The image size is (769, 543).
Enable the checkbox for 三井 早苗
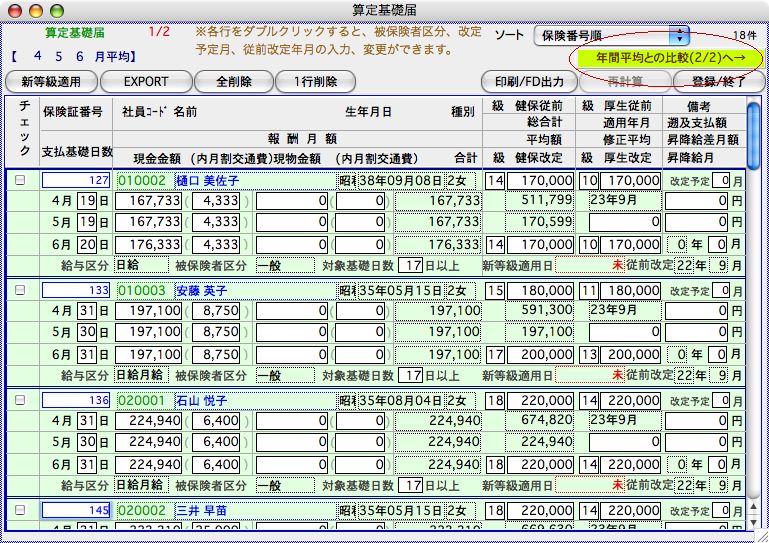coord(21,510)
